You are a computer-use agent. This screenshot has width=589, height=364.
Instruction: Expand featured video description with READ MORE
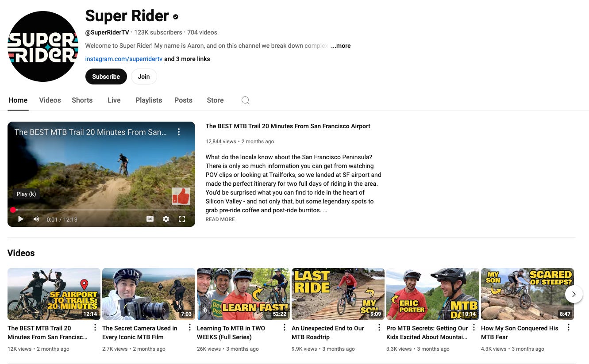click(x=220, y=219)
